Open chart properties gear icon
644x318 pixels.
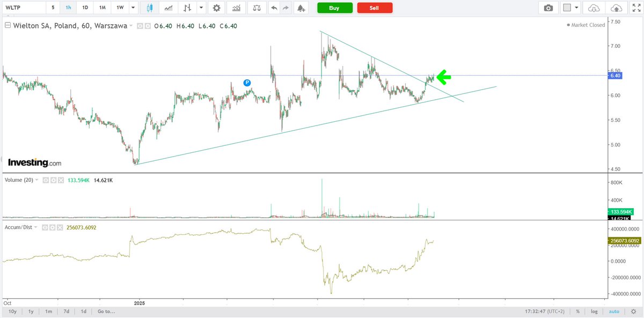pyautogui.click(x=216, y=8)
